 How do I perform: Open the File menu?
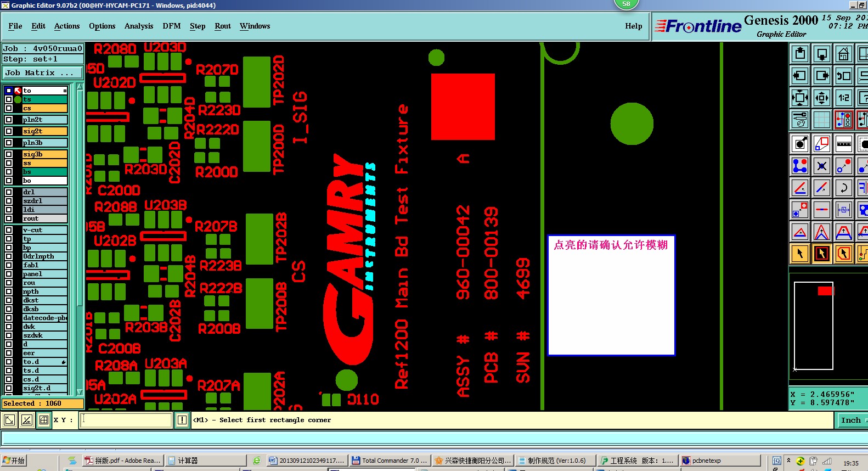click(15, 26)
